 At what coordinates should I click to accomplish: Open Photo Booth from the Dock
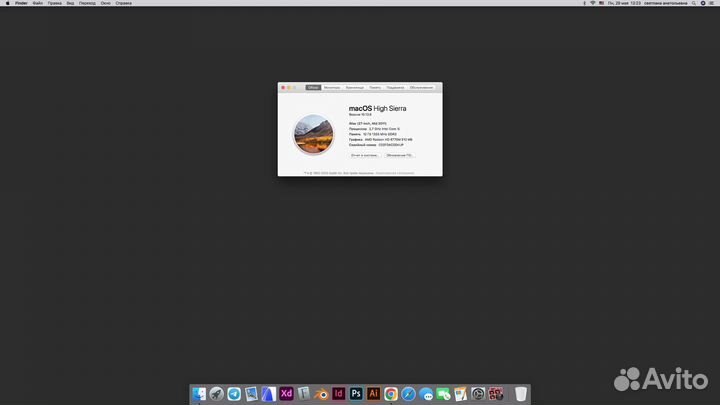pyautogui.click(x=495, y=394)
